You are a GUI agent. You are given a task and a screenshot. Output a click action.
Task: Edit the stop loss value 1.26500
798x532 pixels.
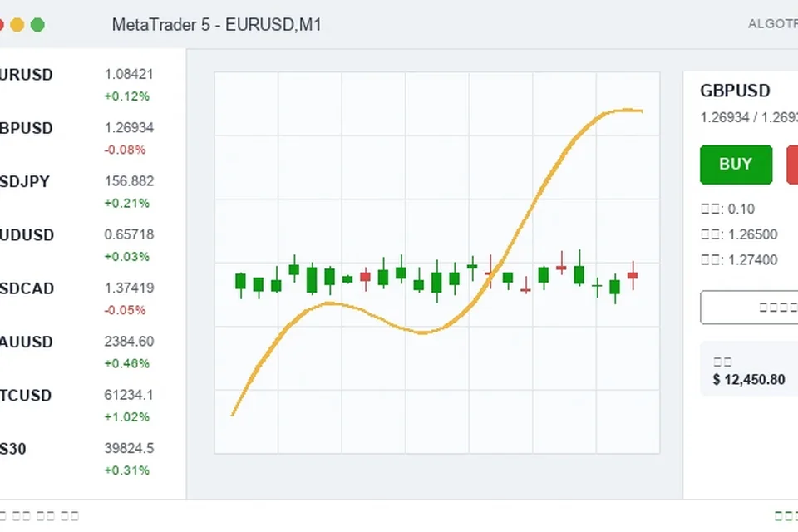click(749, 234)
